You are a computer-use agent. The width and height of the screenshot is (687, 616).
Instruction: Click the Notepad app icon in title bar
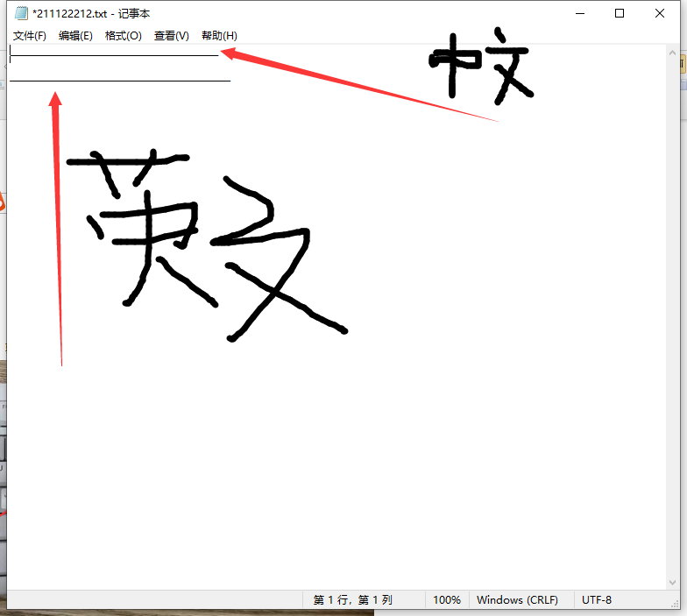pyautogui.click(x=21, y=13)
